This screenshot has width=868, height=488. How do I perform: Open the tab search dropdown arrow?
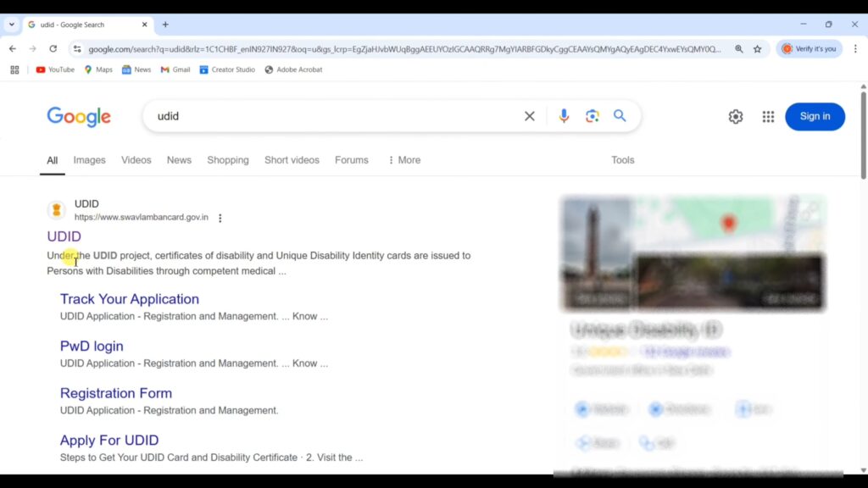(12, 25)
